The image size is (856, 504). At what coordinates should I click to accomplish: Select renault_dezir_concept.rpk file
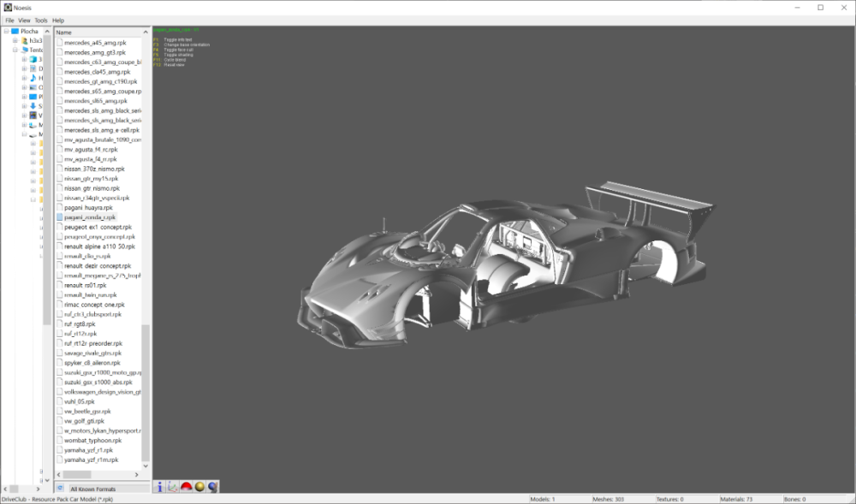click(x=98, y=265)
